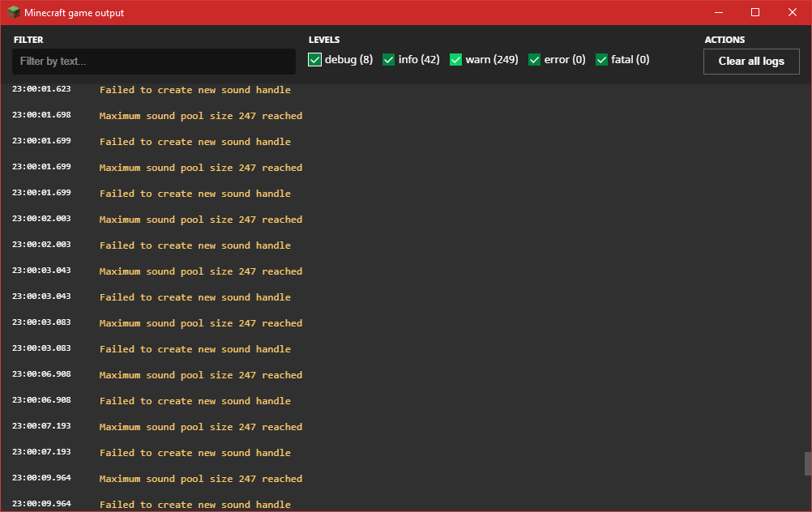Screen dimensions: 812x512
Task: Minimize the Minecraft game output window
Action: (x=718, y=12)
